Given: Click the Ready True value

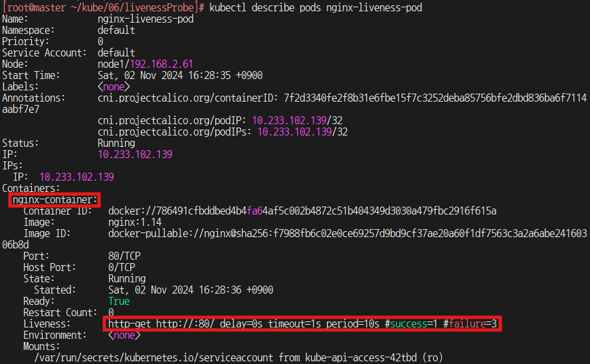Looking at the screenshot, I should [x=119, y=301].
